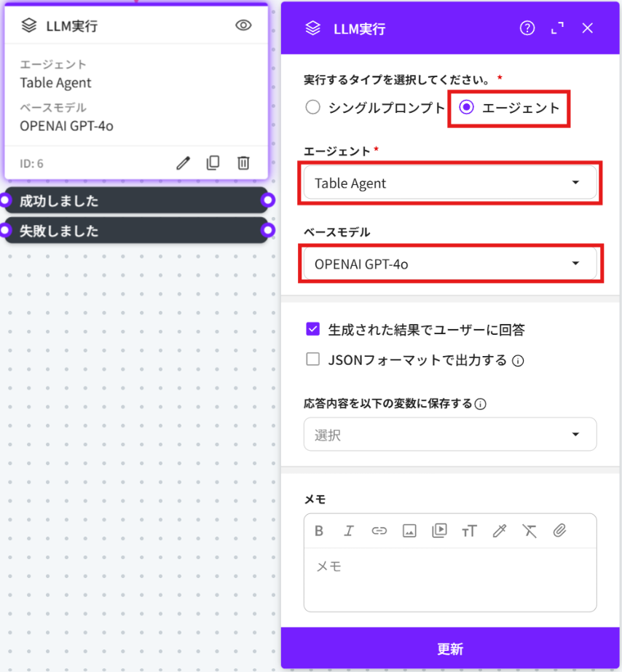Open the text color picker eyedropper

point(499,531)
